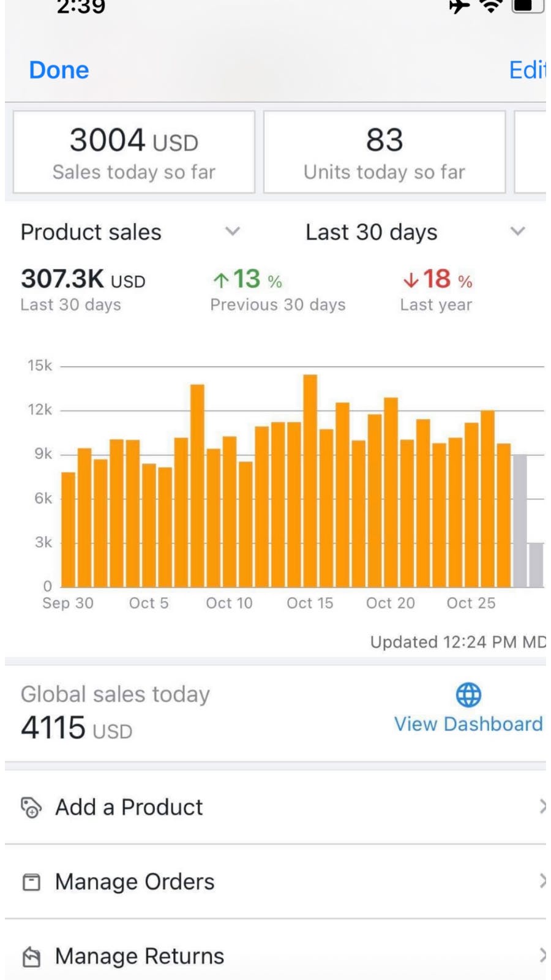Open Add a Product chevron
Viewport: 551px width, 980px height.
[x=541, y=807]
